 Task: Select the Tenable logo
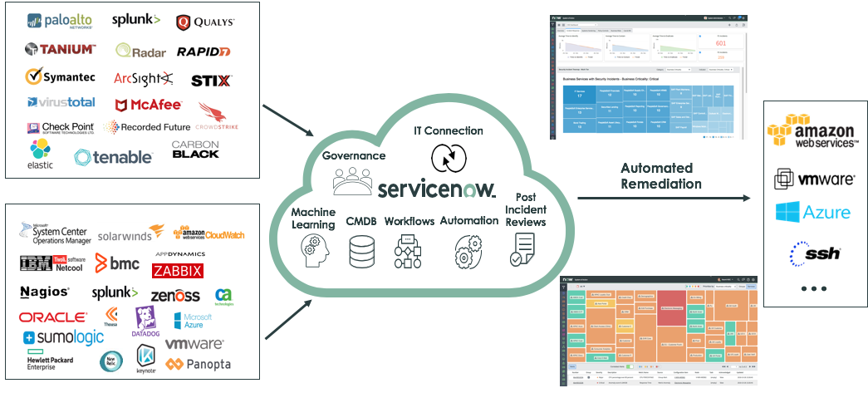[114, 157]
